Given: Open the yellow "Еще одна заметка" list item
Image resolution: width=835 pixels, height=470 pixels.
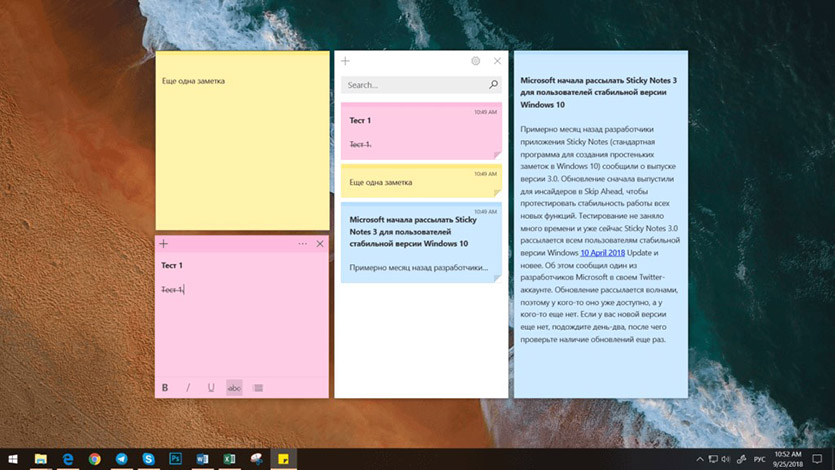Looking at the screenshot, I should pyautogui.click(x=420, y=182).
